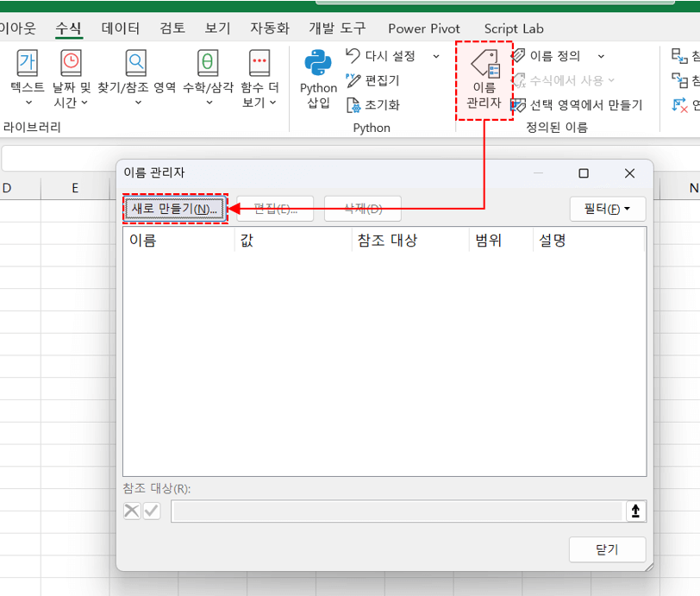
Task: Click the 참조 대상 input field
Action: (x=397, y=511)
